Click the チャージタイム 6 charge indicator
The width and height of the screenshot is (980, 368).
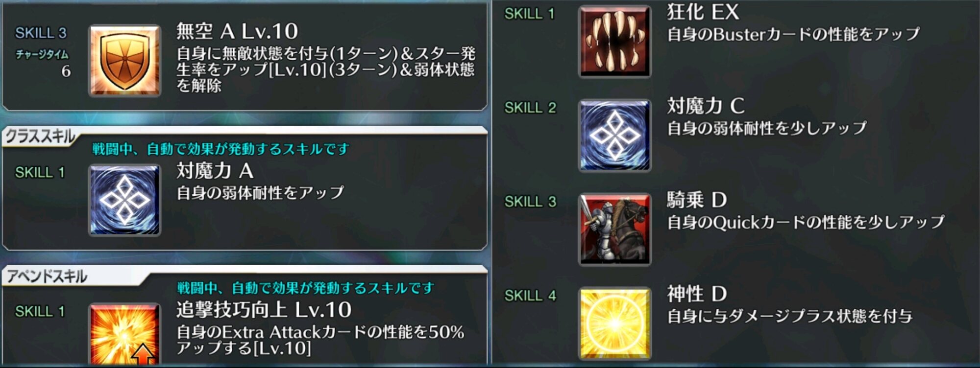[x=43, y=63]
